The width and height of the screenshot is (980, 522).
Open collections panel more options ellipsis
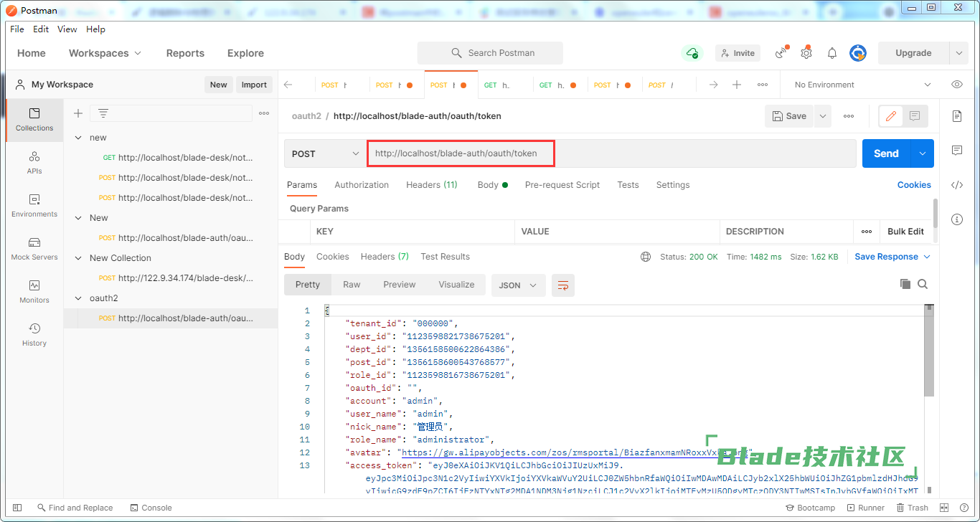point(264,113)
